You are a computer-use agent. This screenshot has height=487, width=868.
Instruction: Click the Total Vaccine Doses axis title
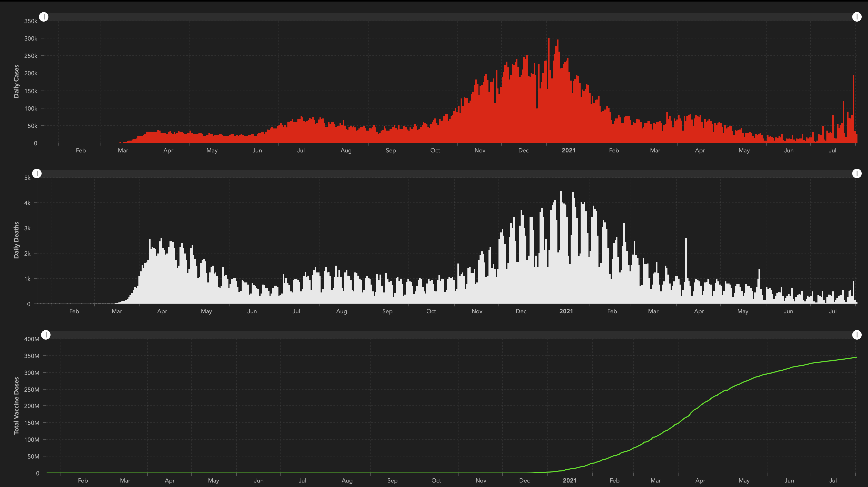click(16, 406)
